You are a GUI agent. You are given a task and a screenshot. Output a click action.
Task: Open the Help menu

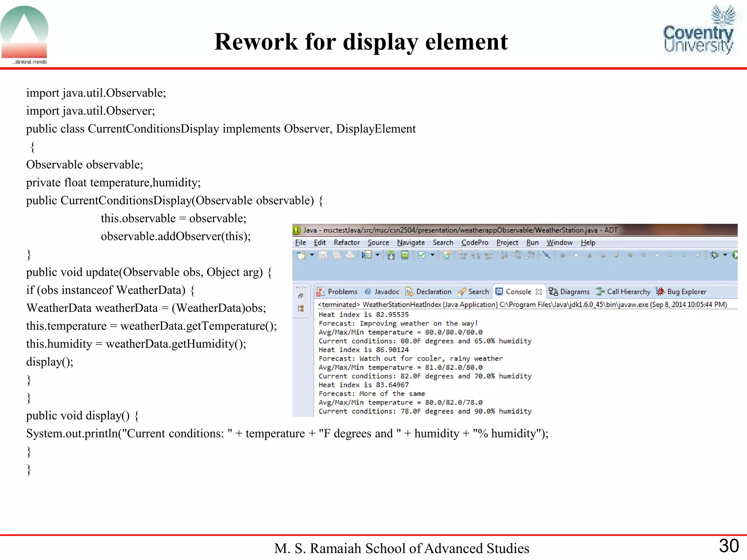[x=588, y=243]
